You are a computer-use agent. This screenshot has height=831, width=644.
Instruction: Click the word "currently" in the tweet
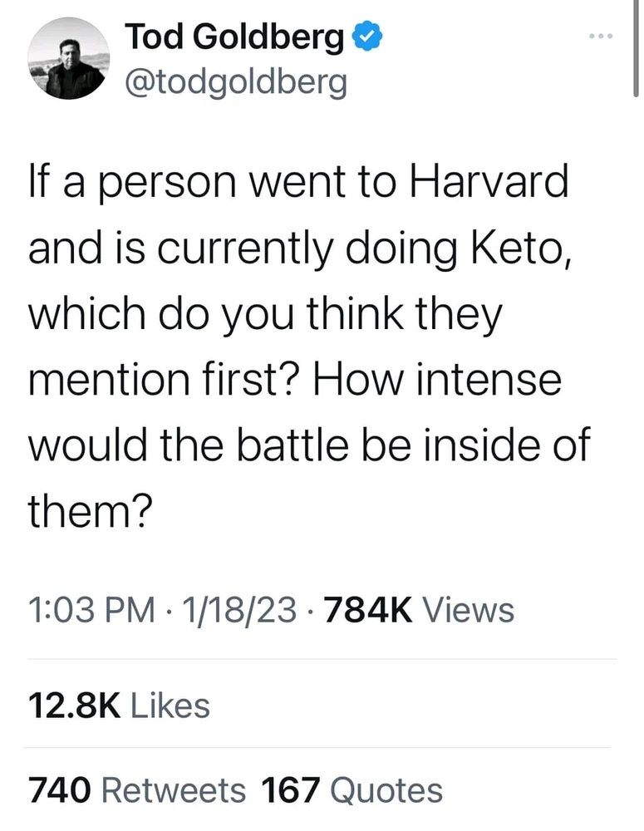tap(224, 248)
